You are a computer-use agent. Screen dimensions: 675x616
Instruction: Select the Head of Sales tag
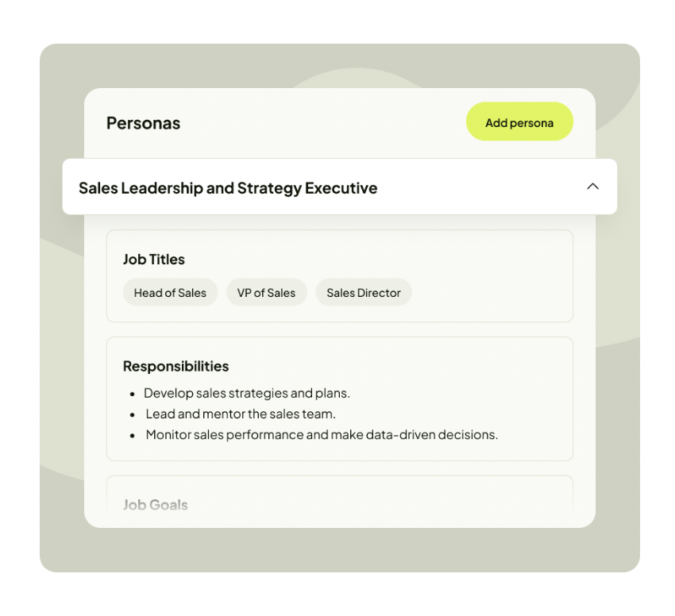tap(170, 293)
